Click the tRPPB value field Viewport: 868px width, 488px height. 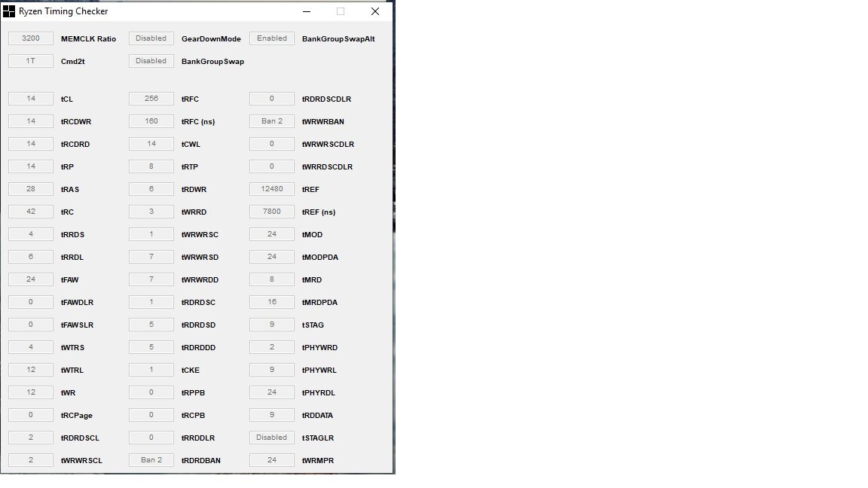pos(151,392)
